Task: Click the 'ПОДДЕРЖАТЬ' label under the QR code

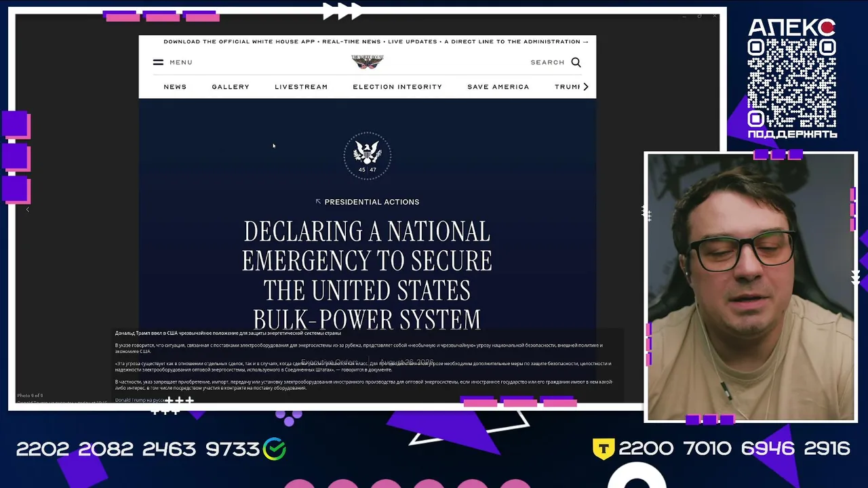Action: tap(792, 134)
